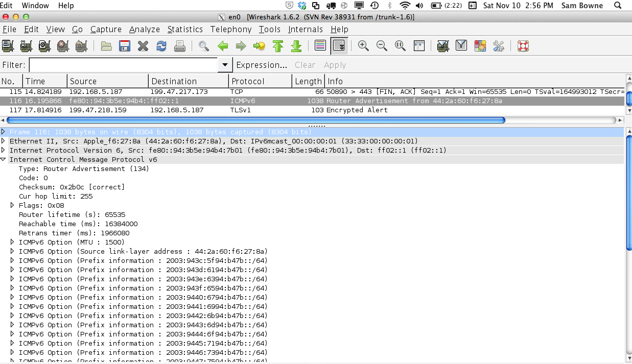This screenshot has width=632, height=364.
Task: Save capture file floppy icon
Action: [x=125, y=46]
